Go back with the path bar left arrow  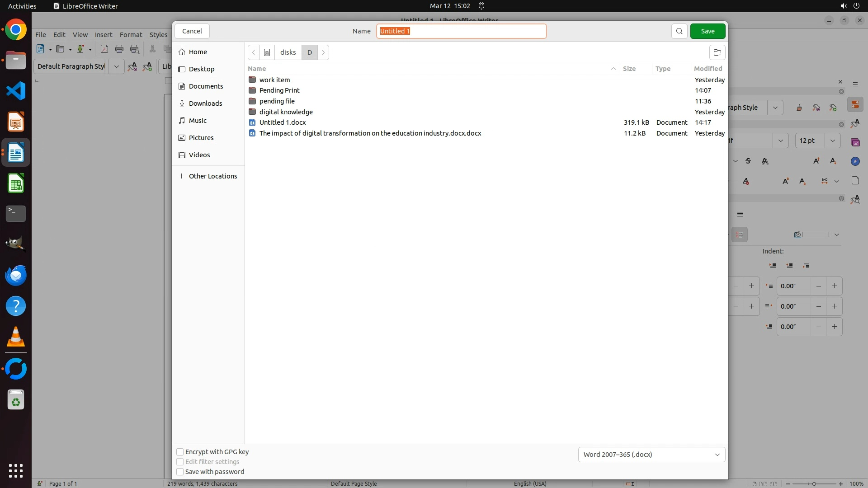(x=254, y=52)
